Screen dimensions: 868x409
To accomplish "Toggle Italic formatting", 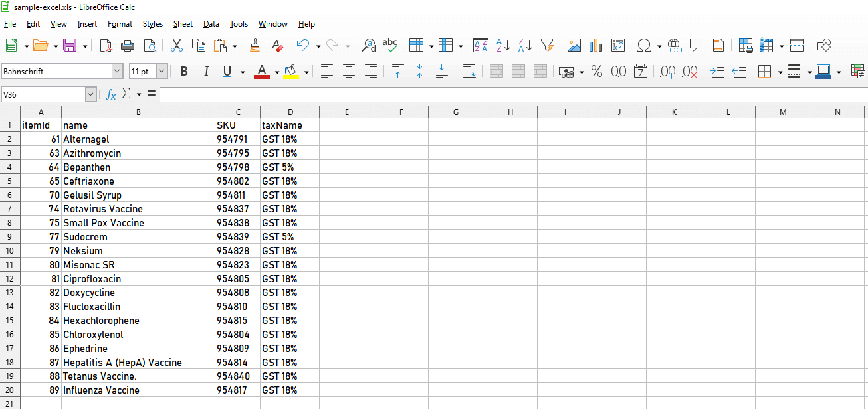I will click(x=206, y=71).
